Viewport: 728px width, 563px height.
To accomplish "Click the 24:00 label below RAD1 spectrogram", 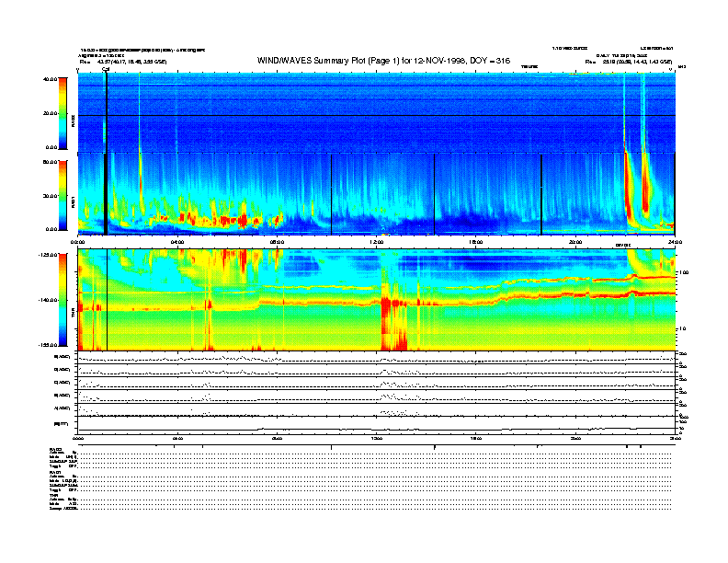I will (675, 242).
